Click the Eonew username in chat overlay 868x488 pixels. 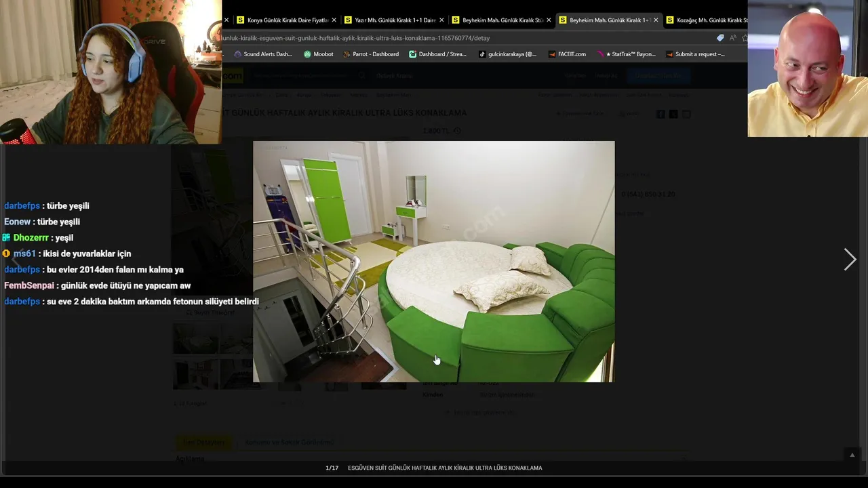click(x=18, y=222)
